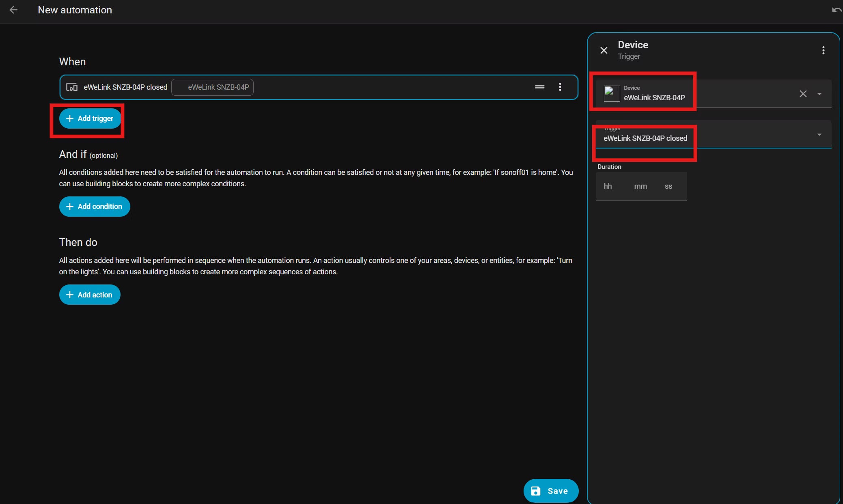Viewport: 843px width, 504px height.
Task: Grab the drag handle on the trigger row
Action: click(x=539, y=87)
